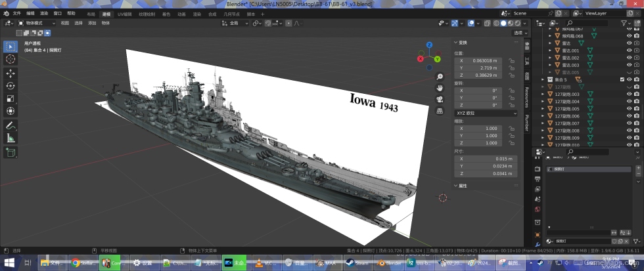Add a new workspace with plus button
644x271 pixels.
pyautogui.click(x=263, y=14)
